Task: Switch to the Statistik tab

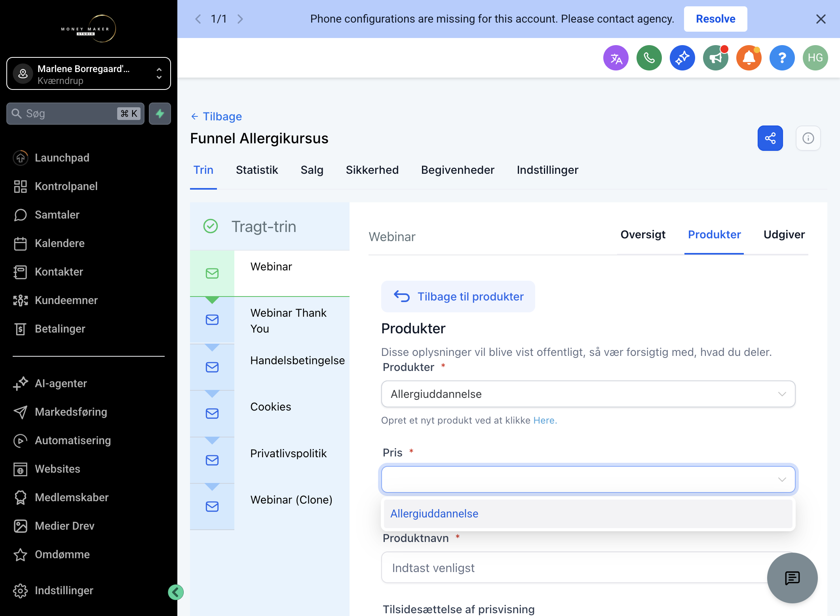Action: point(257,170)
